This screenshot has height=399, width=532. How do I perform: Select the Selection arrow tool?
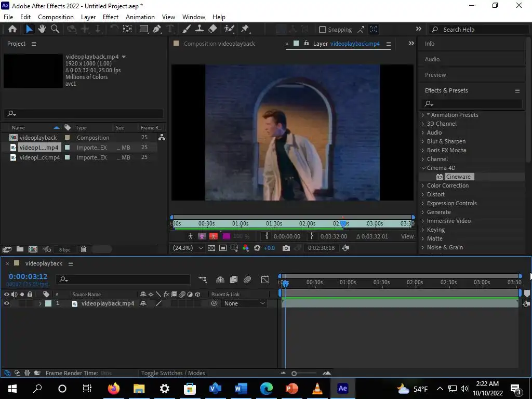(29, 29)
